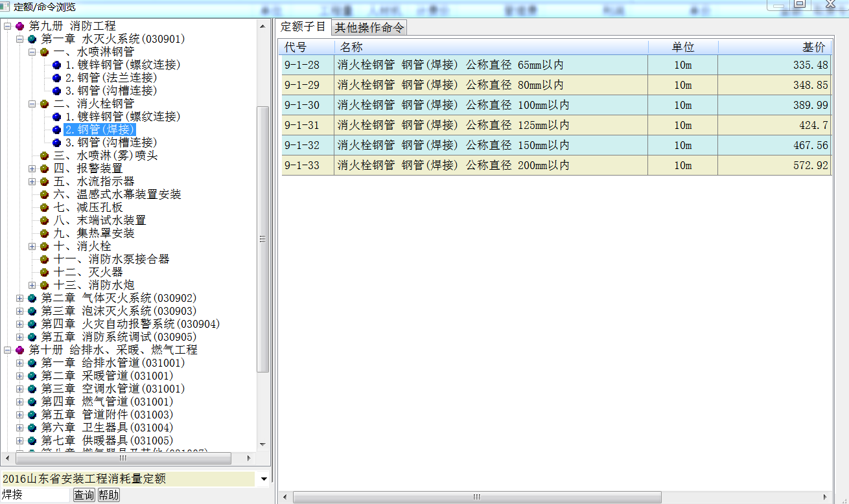
Task: Select quota row 9-1-29
Action: tap(556, 85)
